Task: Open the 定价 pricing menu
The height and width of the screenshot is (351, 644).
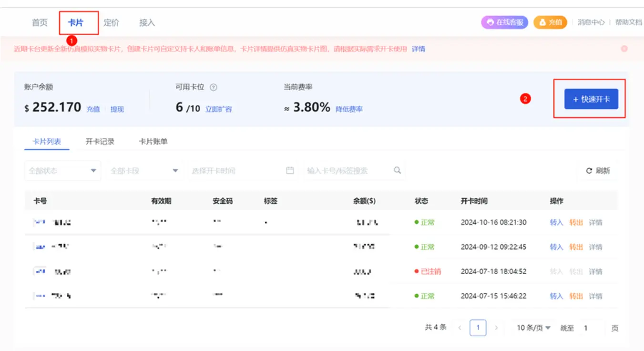Action: pos(111,23)
